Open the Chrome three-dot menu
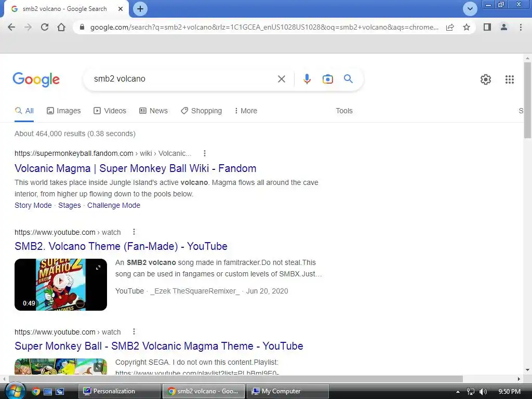Viewport: 532px width, 399px height. click(x=521, y=27)
